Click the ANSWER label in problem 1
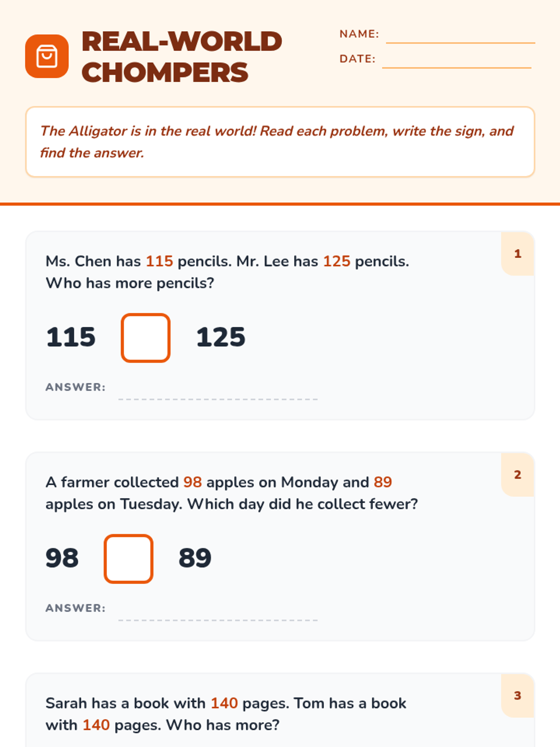The image size is (560, 747). tap(76, 387)
